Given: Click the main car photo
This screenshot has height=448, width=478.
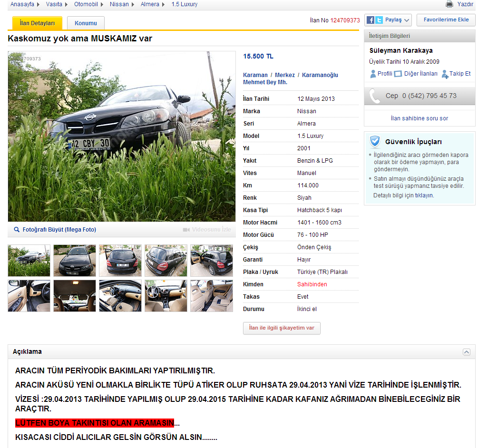Looking at the screenshot, I should (x=122, y=136).
